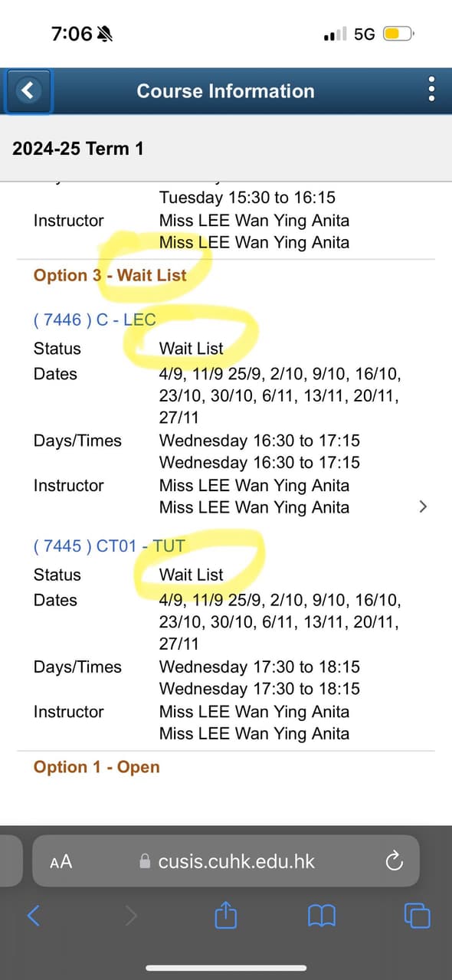Tap the cellular signal indicator

[332, 33]
